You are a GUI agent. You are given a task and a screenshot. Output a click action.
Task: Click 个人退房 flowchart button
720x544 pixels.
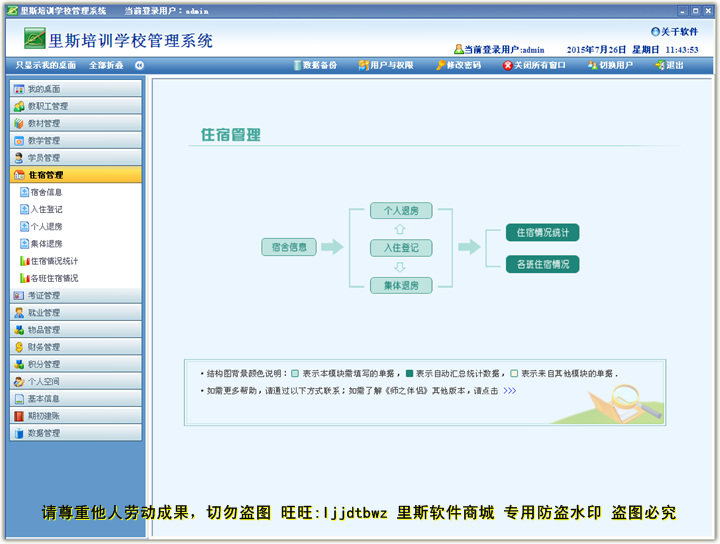pos(401,211)
